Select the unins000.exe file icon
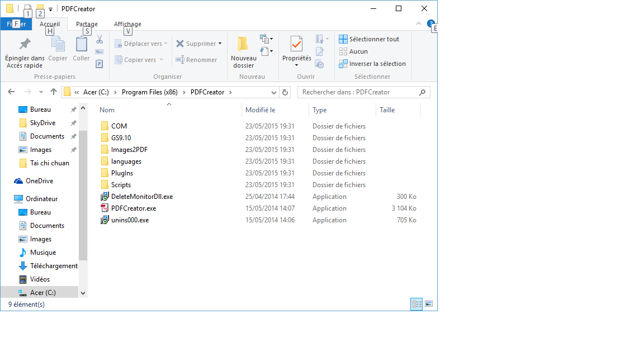644x362 pixels. [x=105, y=220]
